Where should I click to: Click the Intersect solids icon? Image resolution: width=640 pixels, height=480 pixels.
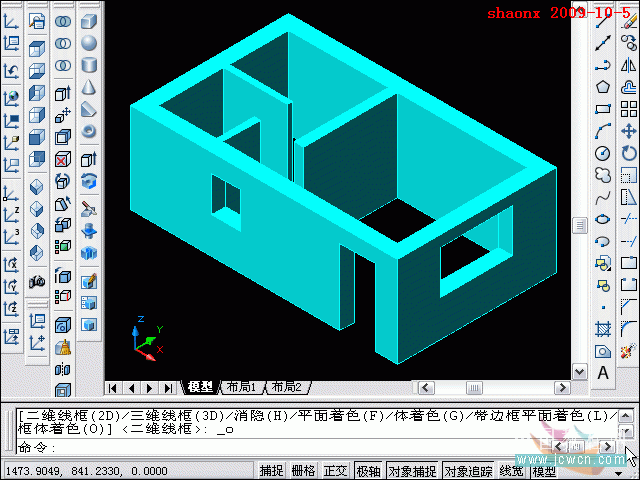point(63,65)
